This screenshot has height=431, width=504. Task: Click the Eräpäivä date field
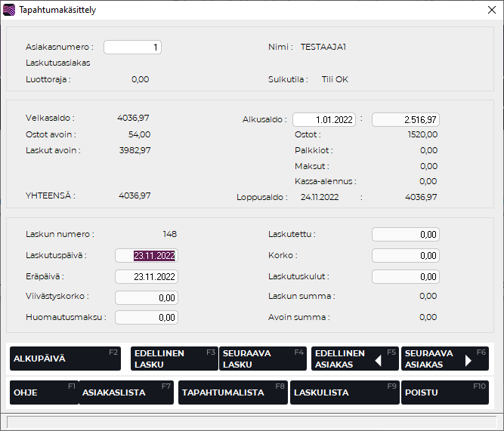[x=147, y=276]
